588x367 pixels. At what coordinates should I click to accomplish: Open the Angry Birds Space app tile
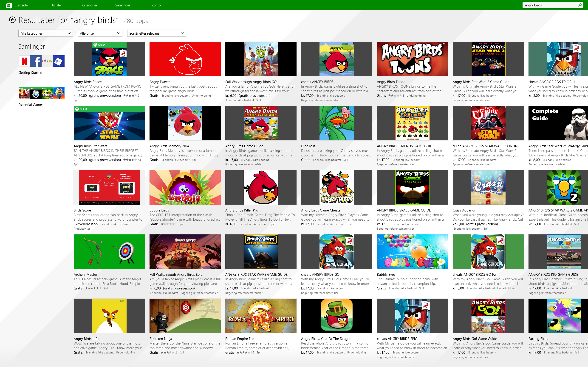tap(109, 59)
